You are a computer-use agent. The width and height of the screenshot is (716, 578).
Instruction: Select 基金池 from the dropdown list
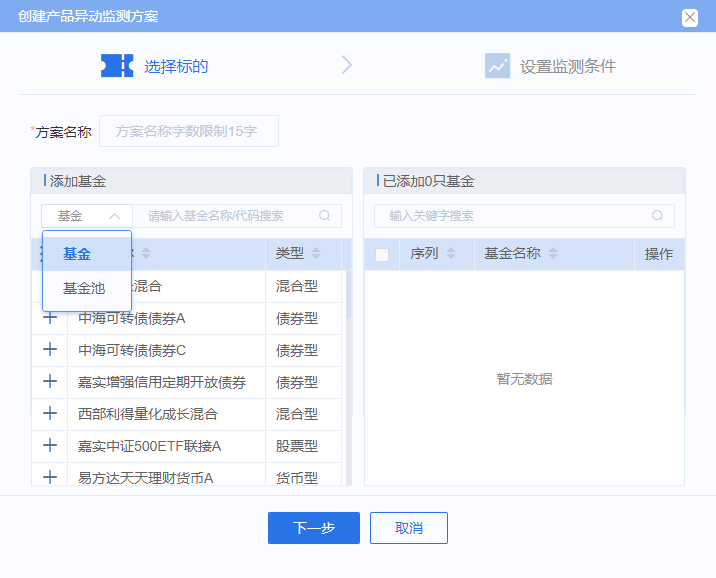coord(84,289)
